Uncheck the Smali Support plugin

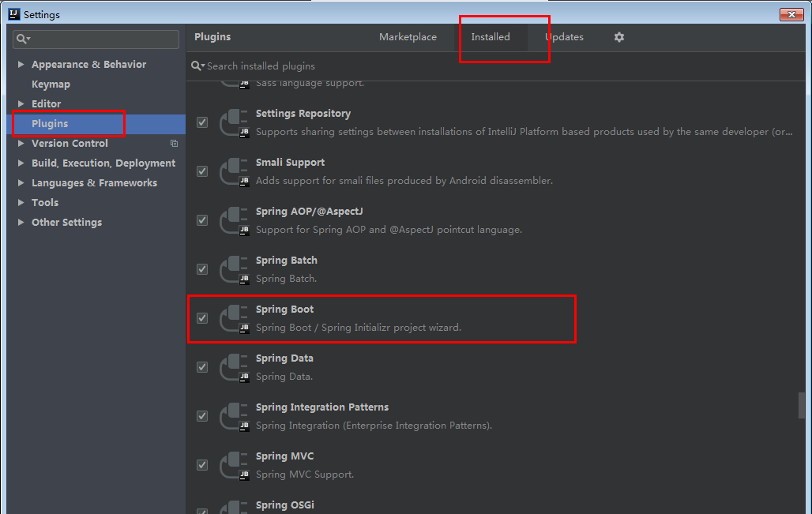coord(202,172)
